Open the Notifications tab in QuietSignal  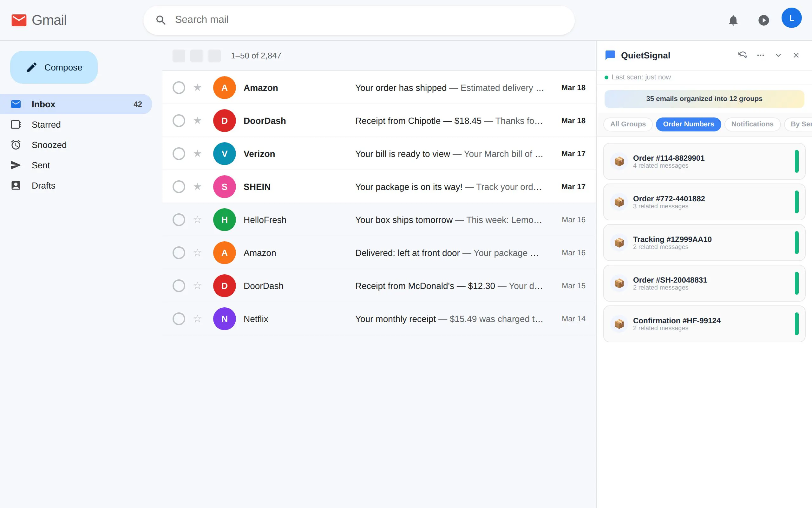(752, 124)
